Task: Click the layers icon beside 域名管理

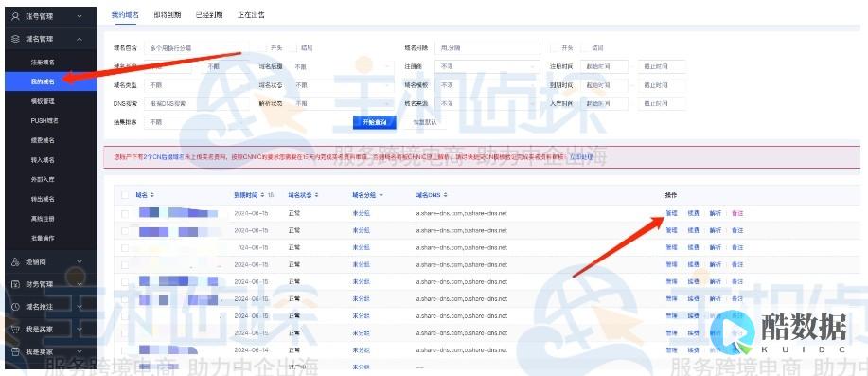Action: [15, 40]
